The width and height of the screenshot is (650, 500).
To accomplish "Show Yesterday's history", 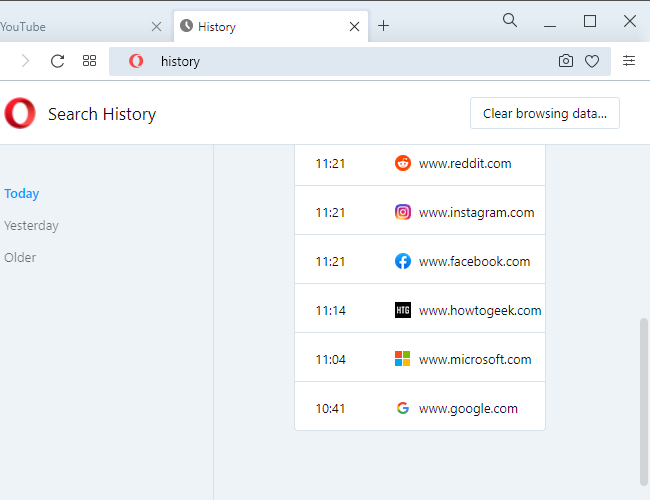I will tap(32, 226).
